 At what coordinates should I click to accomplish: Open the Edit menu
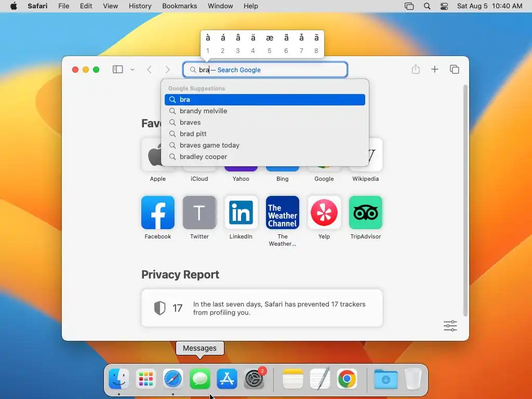(x=86, y=6)
